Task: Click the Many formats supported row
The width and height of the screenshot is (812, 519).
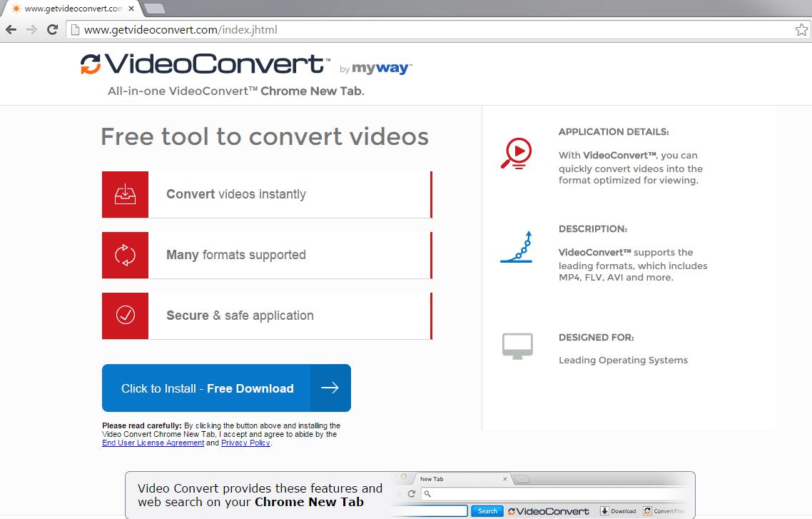Action: (x=289, y=255)
